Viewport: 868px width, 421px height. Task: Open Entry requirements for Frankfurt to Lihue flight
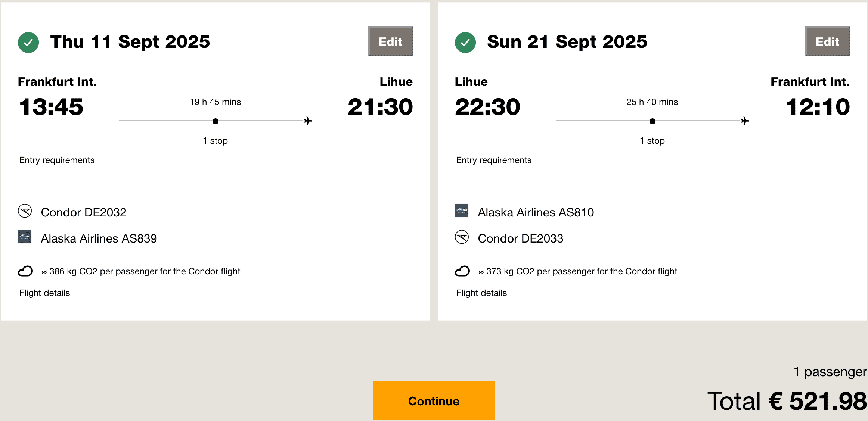click(57, 160)
